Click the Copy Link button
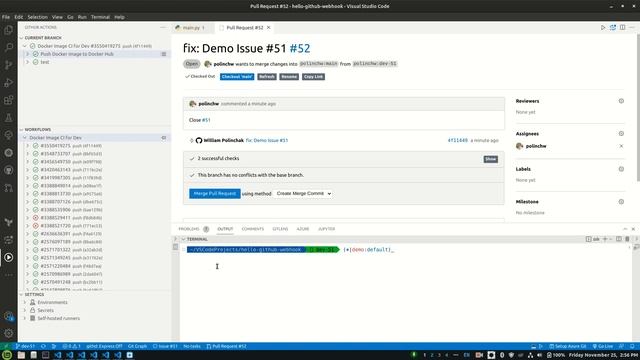Viewport: 640px width, 360px height. pos(313,77)
